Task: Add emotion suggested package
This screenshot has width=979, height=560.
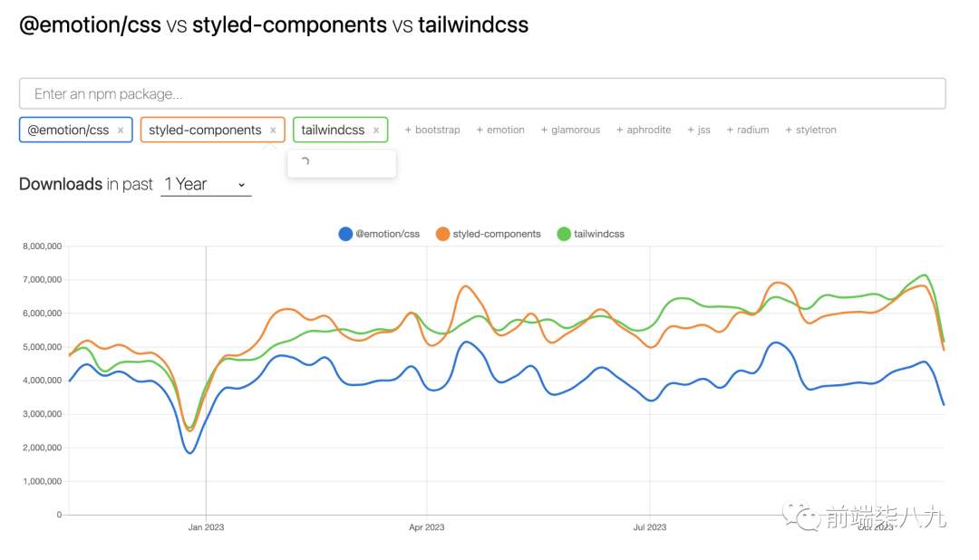Action: [x=500, y=130]
